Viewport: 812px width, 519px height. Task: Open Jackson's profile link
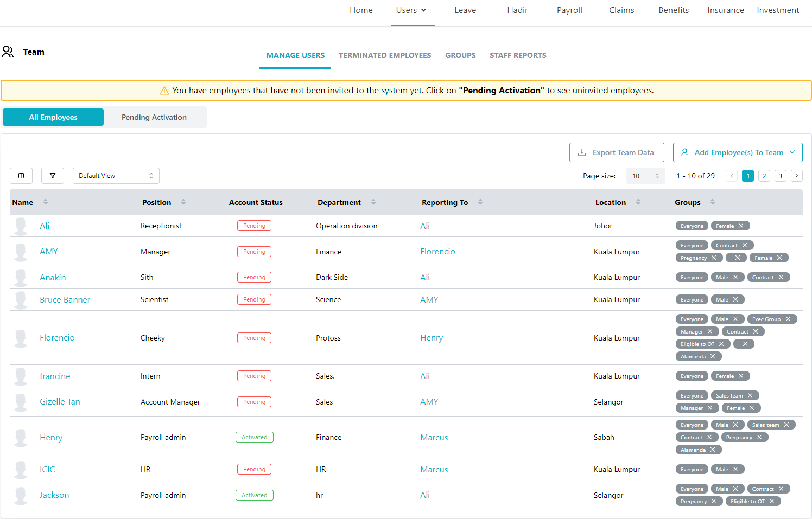click(x=54, y=495)
